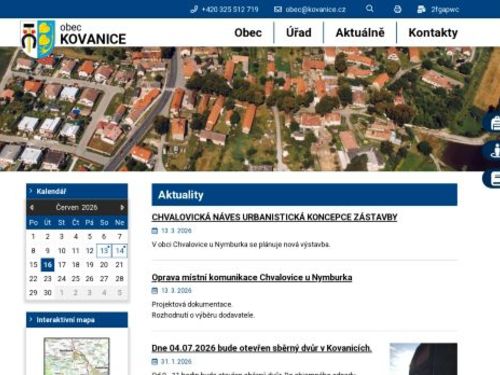Image resolution: width=500 pixels, height=375 pixels.
Task: Open the middle floating side button on right edge
Action: pyautogui.click(x=492, y=151)
